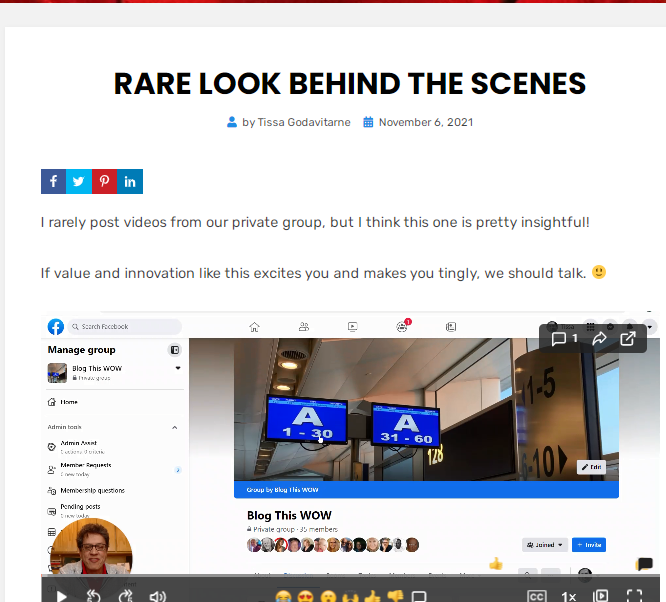Skip the video forward five seconds
Screen dimensions: 666x602
pos(126,596)
